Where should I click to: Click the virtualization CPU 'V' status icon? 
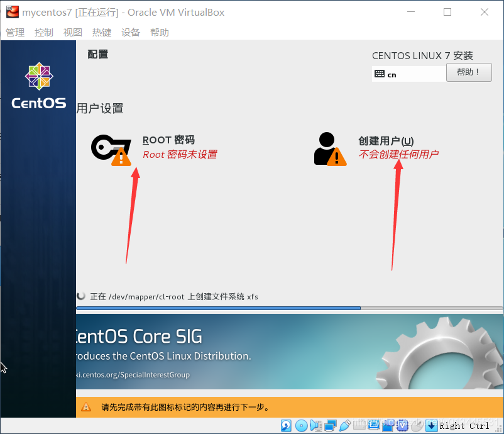click(402, 426)
